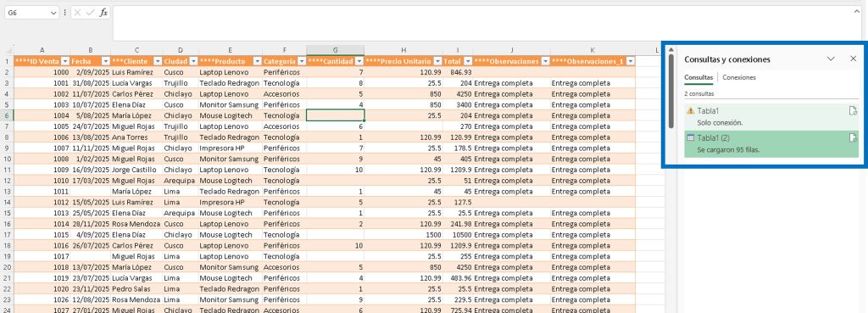Click the three-dot handle beside the Name Box

click(x=65, y=12)
